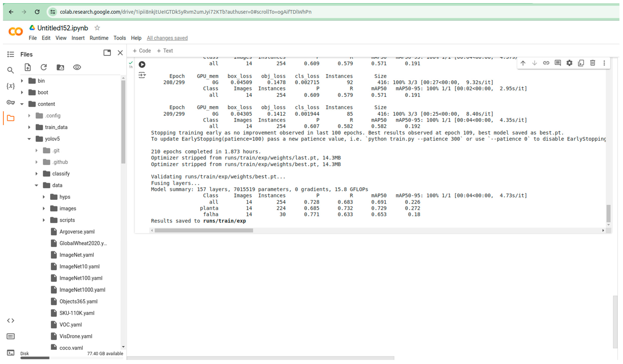623x364 pixels.
Task: Click the All changes saved link
Action: pos(167,38)
